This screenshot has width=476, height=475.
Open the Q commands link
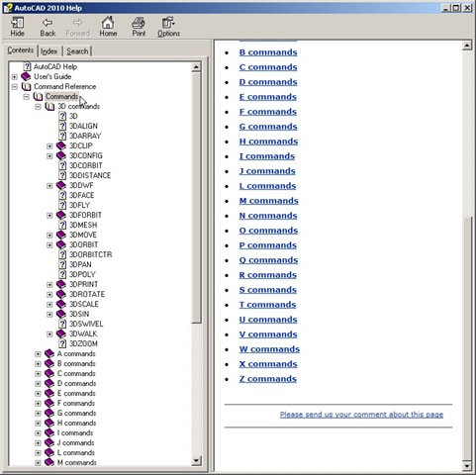268,260
